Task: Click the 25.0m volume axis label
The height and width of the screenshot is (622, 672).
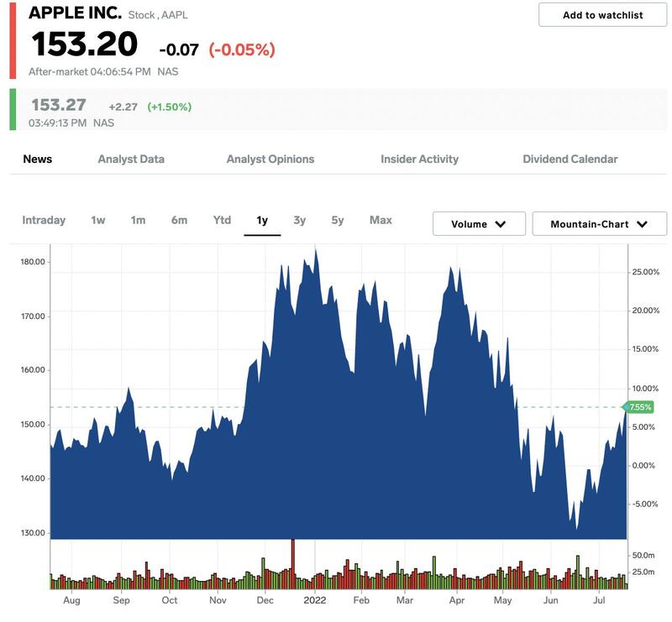Action: coord(643,572)
